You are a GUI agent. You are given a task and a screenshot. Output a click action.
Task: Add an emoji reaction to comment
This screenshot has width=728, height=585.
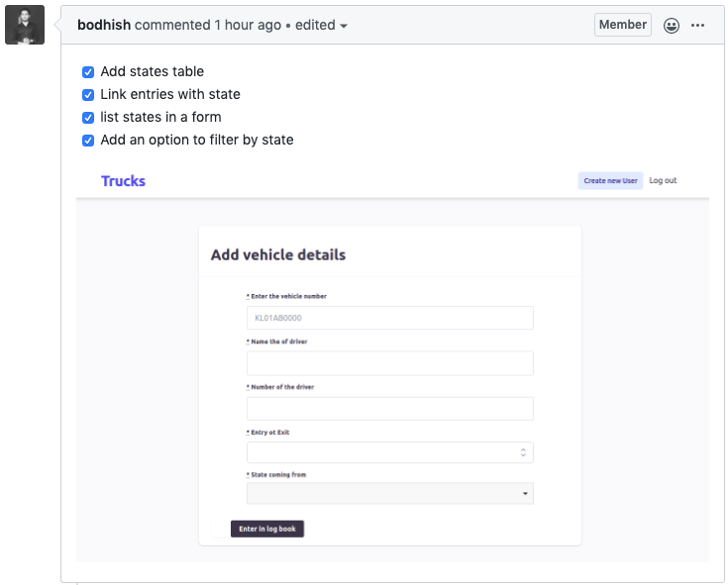click(672, 26)
